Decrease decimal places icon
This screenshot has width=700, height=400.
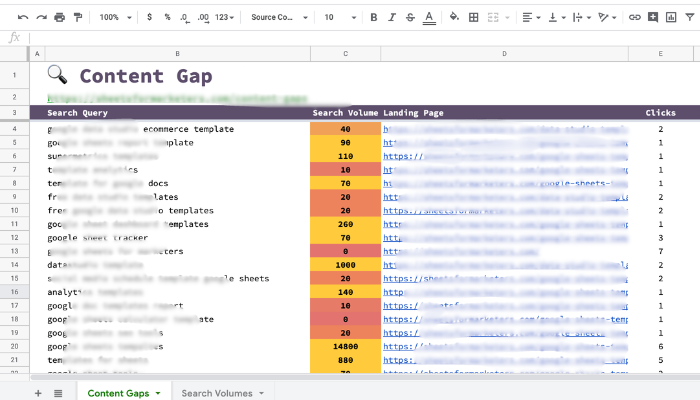(x=184, y=17)
